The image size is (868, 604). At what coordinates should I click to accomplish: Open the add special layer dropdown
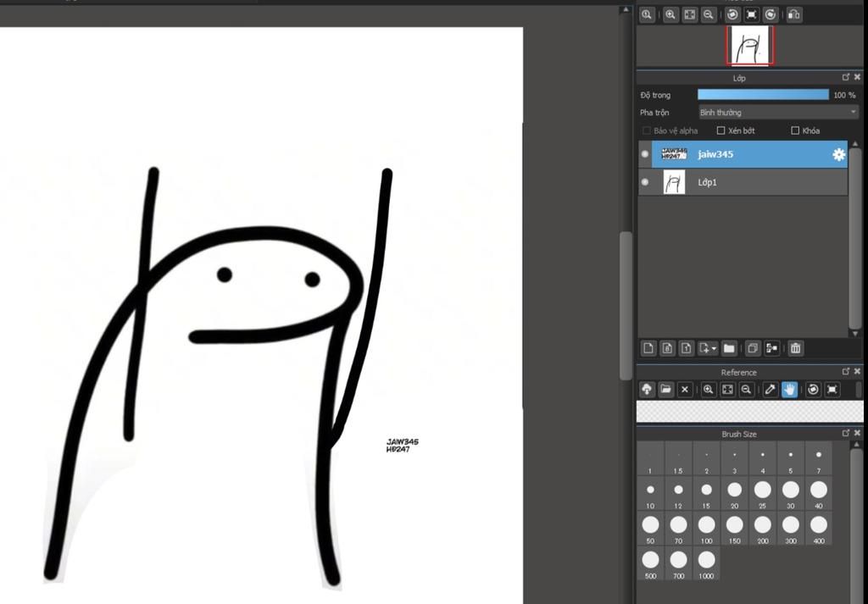point(708,348)
